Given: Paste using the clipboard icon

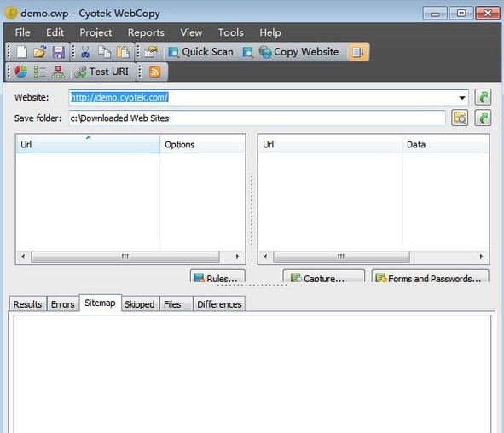Looking at the screenshot, I should 123,52.
